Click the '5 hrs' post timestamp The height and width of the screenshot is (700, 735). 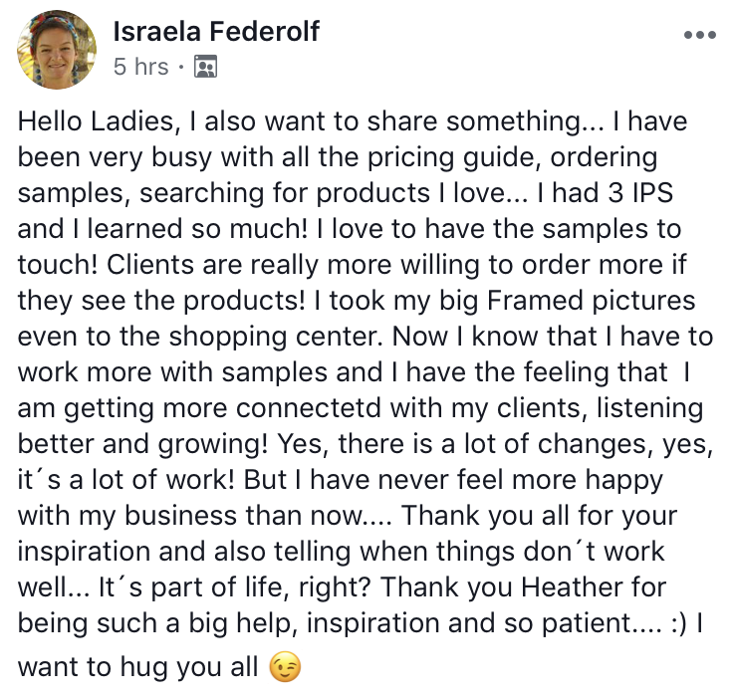point(140,68)
